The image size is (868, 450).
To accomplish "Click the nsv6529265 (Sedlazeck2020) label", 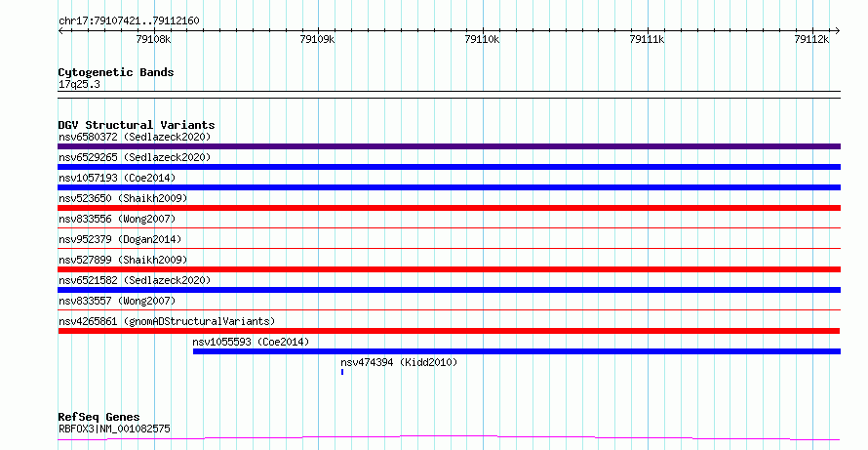I will tap(135, 157).
